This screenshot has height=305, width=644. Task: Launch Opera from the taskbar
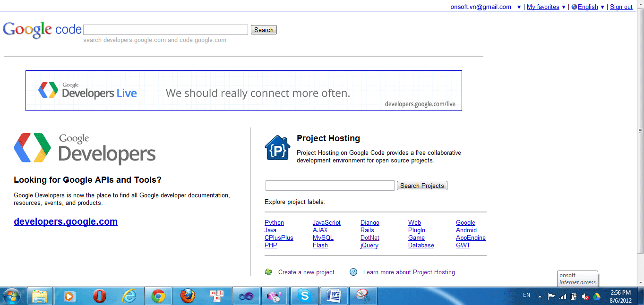(99, 296)
